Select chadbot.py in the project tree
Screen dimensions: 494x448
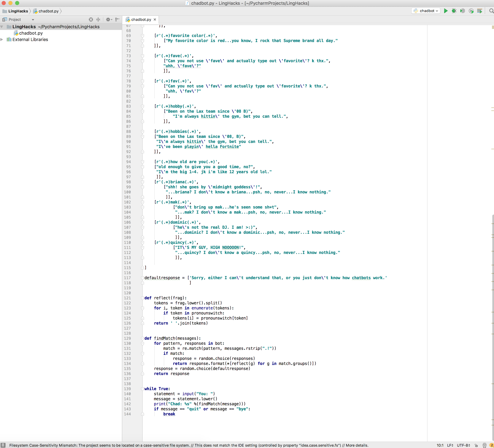[x=31, y=33]
